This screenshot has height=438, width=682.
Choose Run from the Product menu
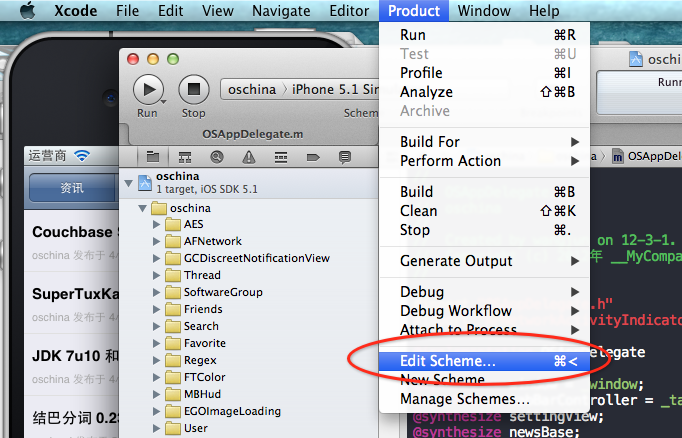point(484,35)
